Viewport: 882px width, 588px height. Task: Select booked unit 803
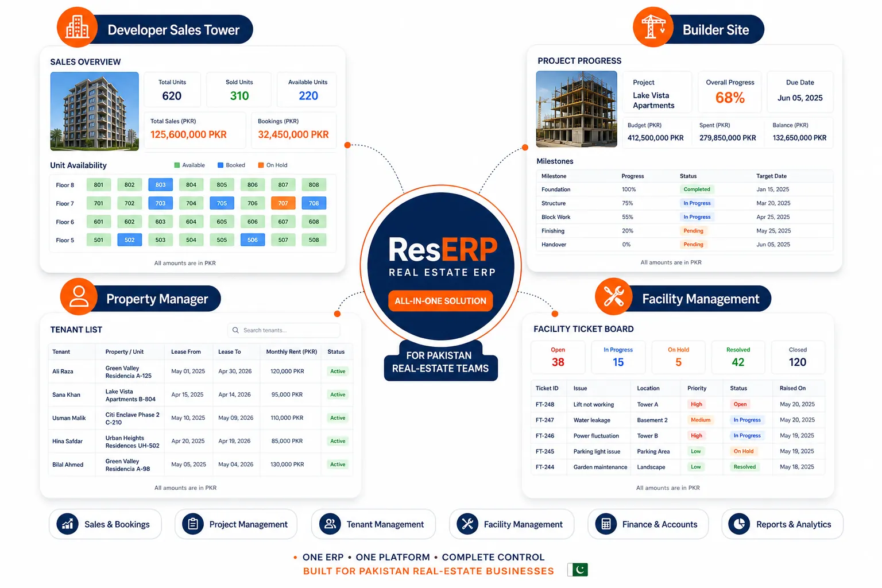point(160,185)
